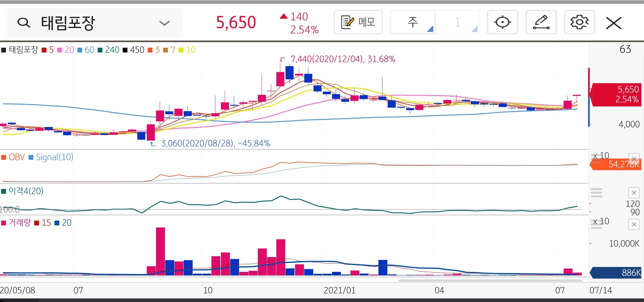Screen dimensions: 644x302
Task: Close the 이격4(20) indicator panel
Action: point(634,193)
